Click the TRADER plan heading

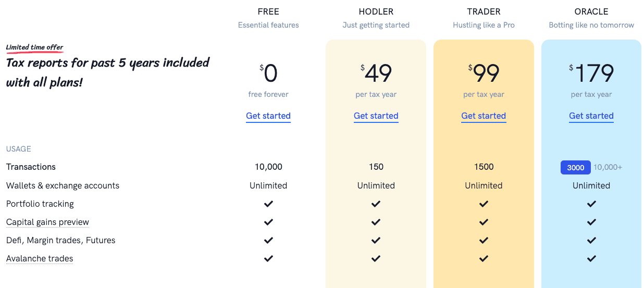coord(484,11)
